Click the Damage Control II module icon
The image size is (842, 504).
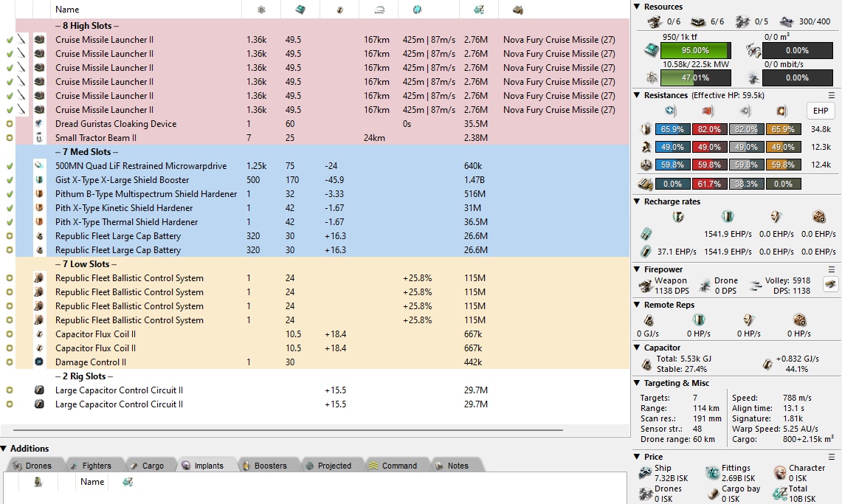coord(39,362)
